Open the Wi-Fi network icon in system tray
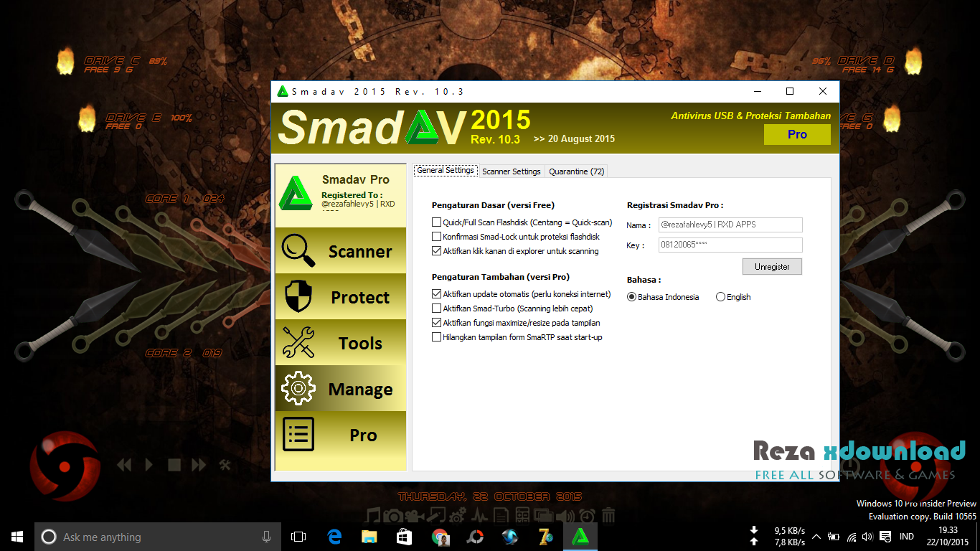Screen dimensions: 980x551 tap(852, 537)
